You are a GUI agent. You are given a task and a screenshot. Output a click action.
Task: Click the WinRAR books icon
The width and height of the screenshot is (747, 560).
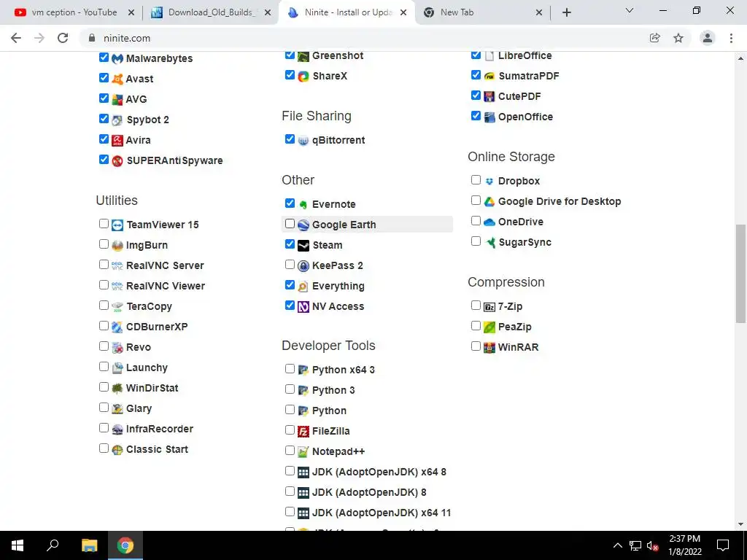pos(489,348)
